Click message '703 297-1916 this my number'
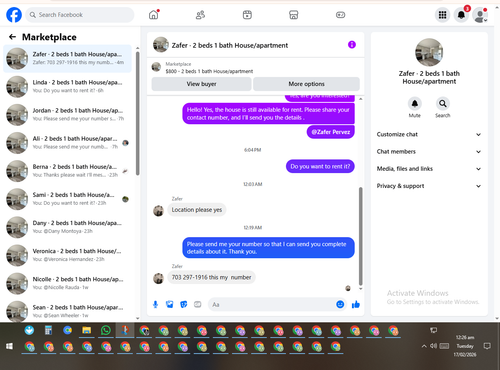 (211, 277)
